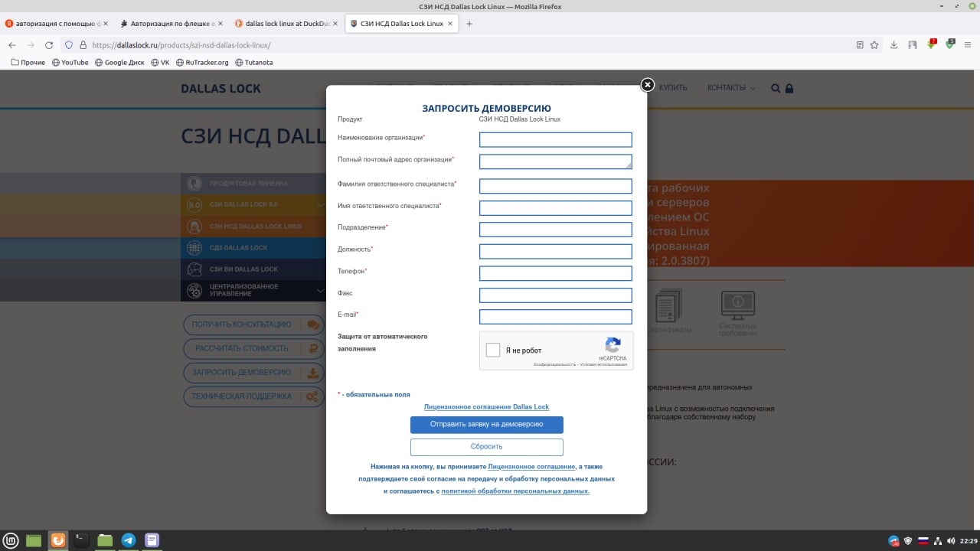Click the site search magnifier icon
The image size is (980, 551).
point(776,88)
